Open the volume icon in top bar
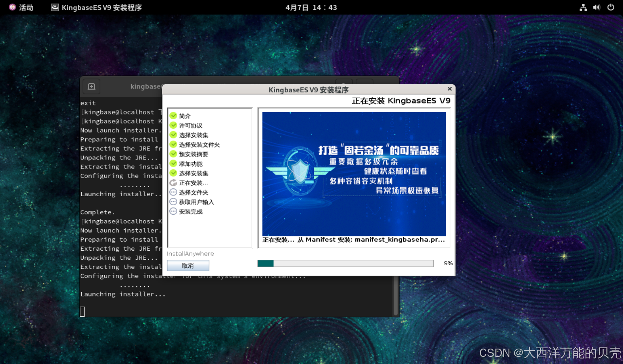 point(597,7)
